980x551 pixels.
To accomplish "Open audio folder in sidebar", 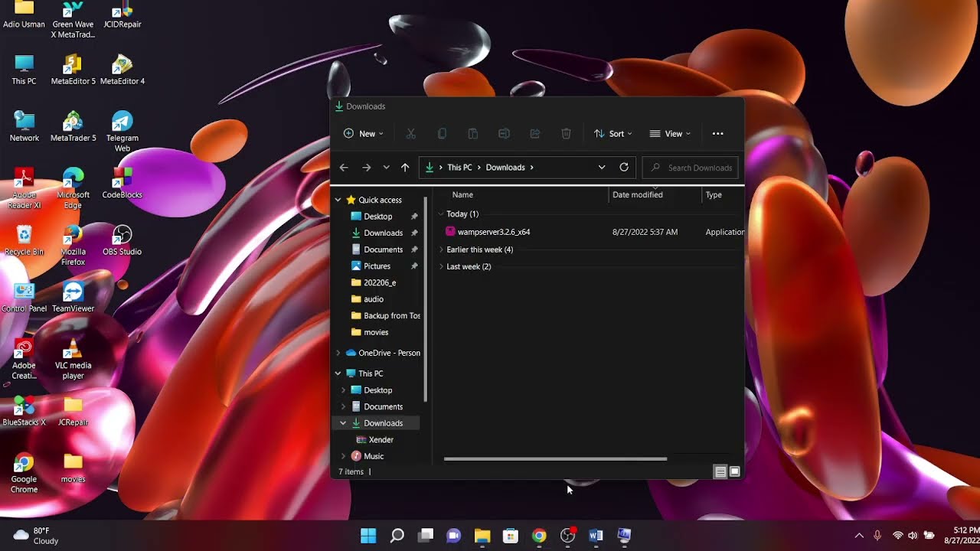I will tap(374, 299).
